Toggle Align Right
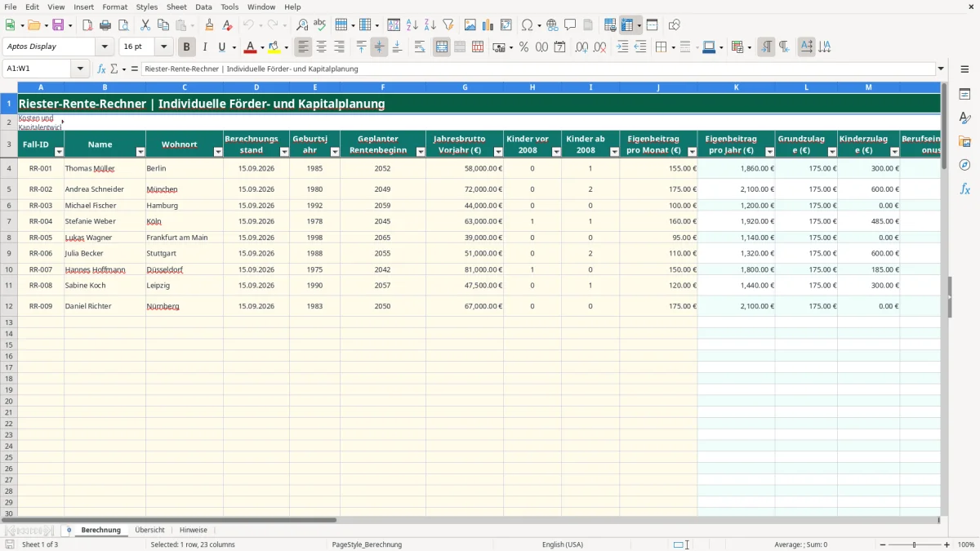 point(340,47)
